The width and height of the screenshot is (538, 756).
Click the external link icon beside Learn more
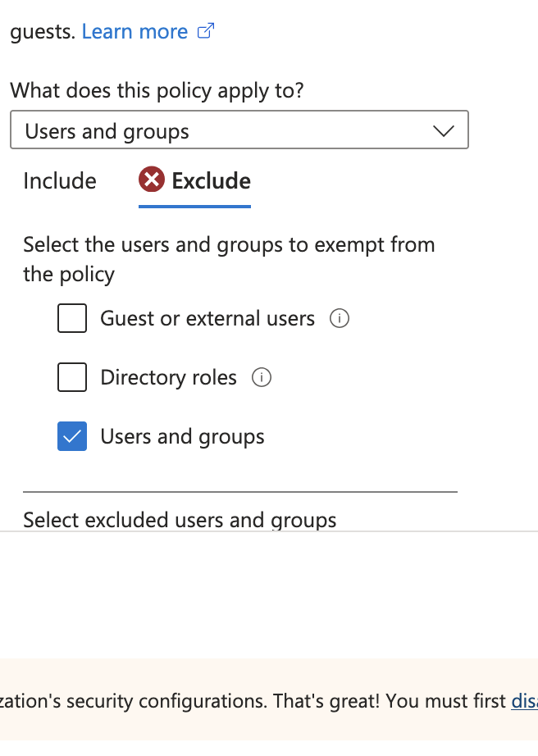pos(206,31)
